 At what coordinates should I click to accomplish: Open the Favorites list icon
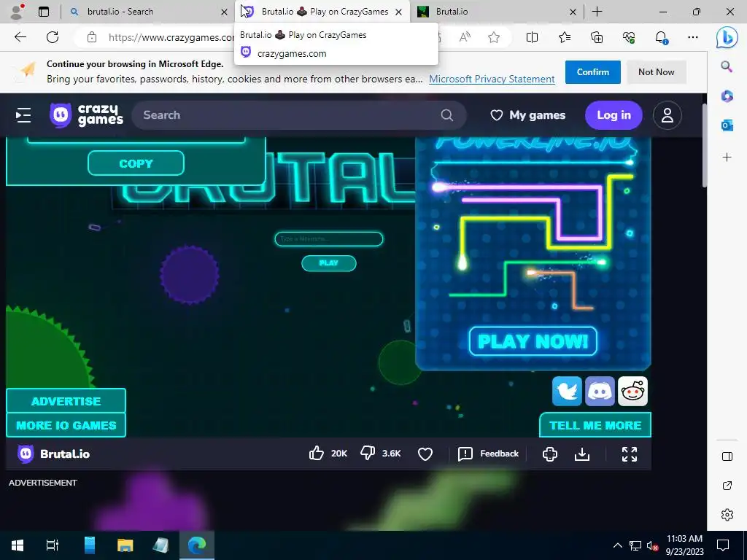click(x=565, y=37)
